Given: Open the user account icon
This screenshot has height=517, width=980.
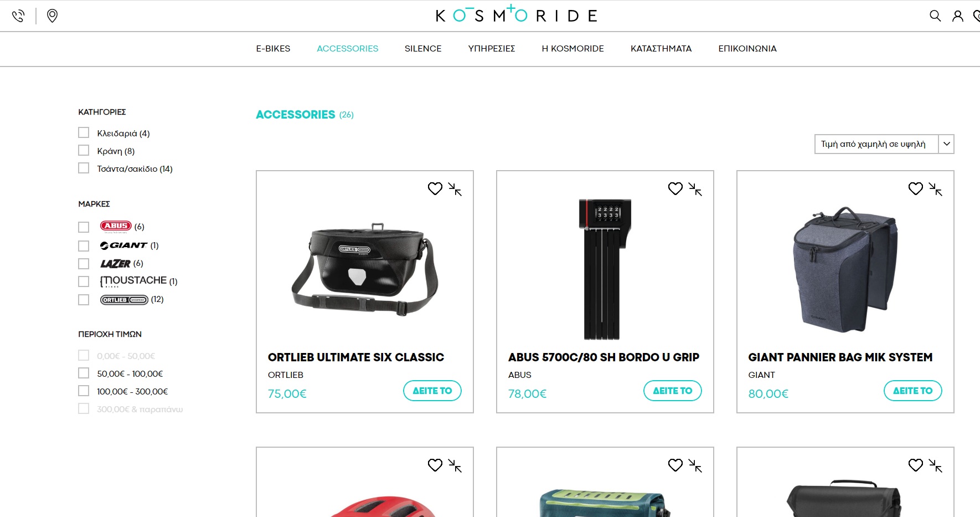Looking at the screenshot, I should pyautogui.click(x=958, y=16).
